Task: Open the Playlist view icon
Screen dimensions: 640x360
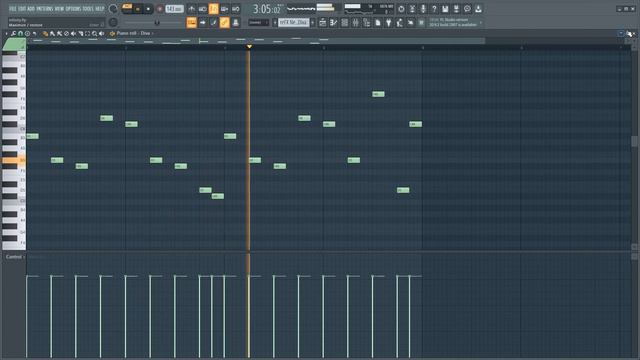Action: tap(322, 23)
